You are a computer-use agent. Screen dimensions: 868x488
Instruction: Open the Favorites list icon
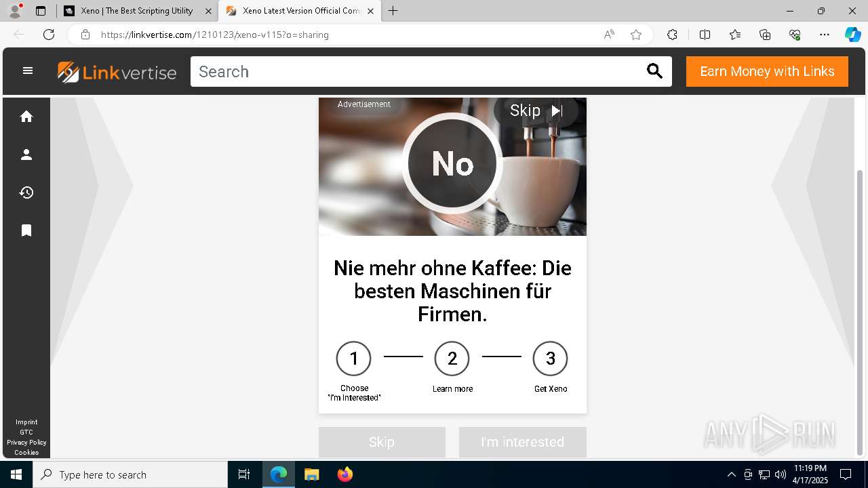(735, 35)
